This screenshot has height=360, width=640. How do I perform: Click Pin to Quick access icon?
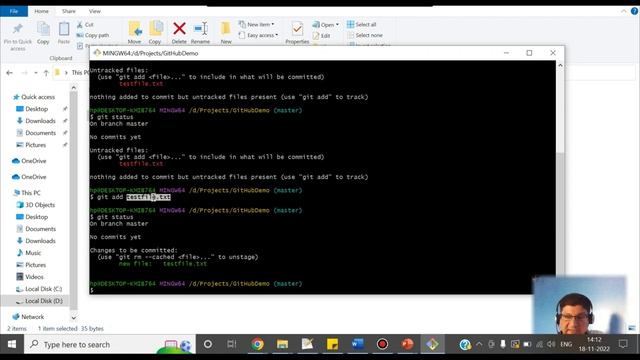click(x=18, y=29)
